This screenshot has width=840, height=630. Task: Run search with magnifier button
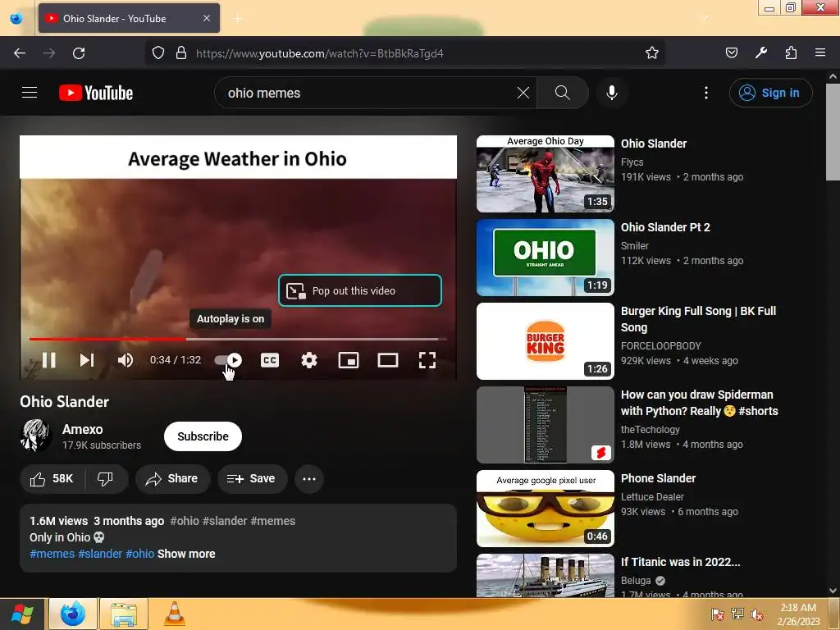pos(563,93)
